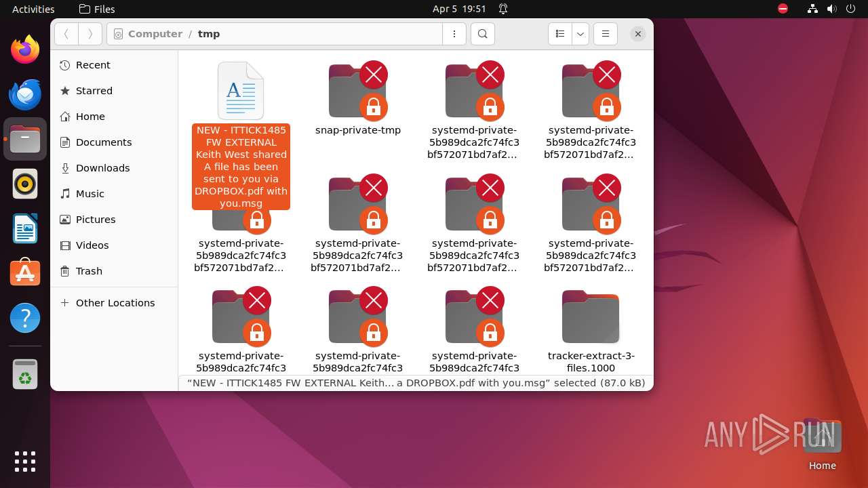Show Applications grid in the dock
Image resolution: width=868 pixels, height=488 pixels.
25,462
